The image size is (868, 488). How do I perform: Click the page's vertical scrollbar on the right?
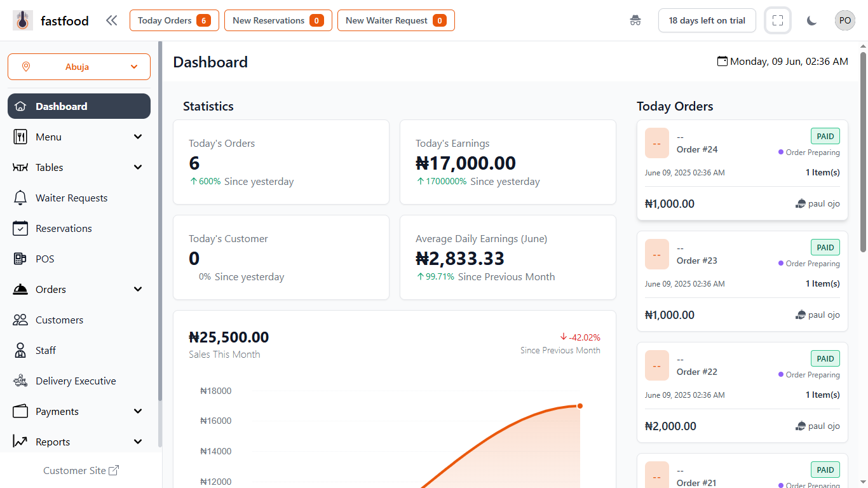point(863,152)
